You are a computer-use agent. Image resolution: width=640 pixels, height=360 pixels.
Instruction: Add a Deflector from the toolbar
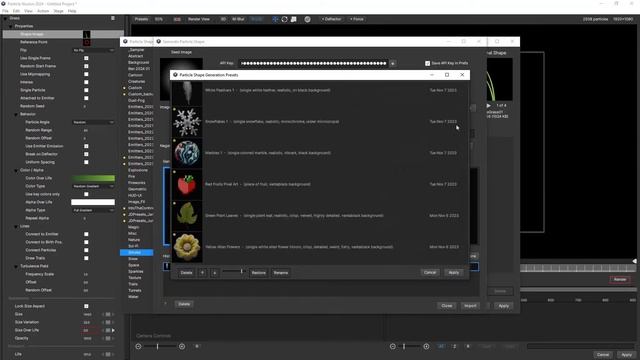point(331,19)
